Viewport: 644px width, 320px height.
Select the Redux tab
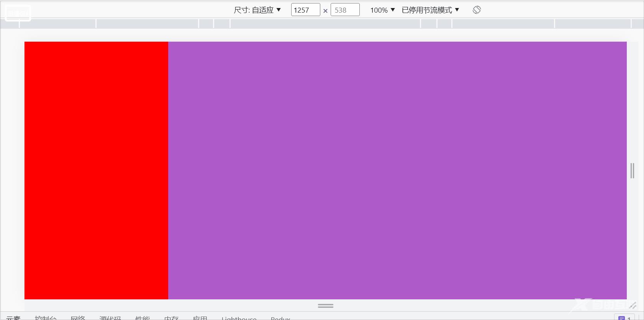click(x=280, y=318)
